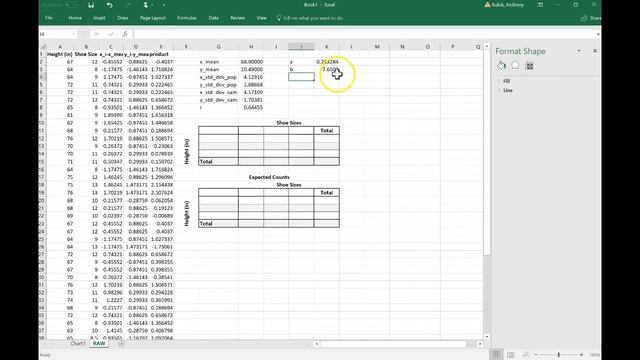Click the Share button
The image size is (640, 360).
pos(591,18)
